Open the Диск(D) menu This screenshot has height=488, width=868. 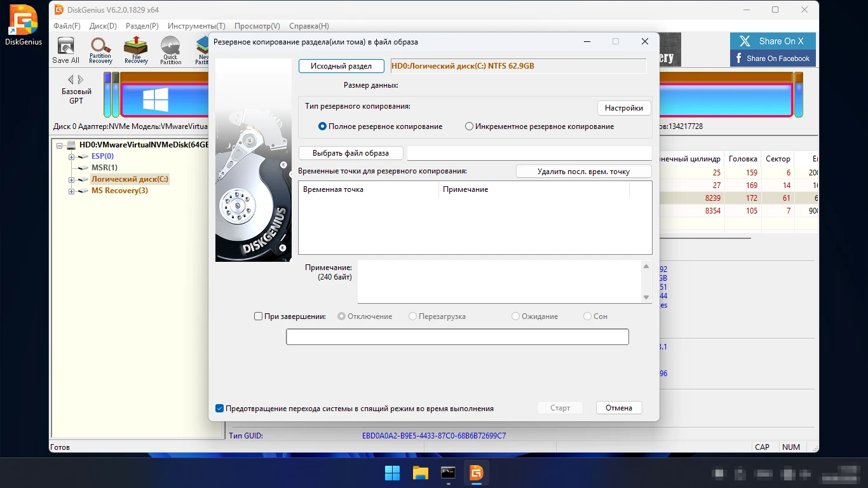pyautogui.click(x=103, y=26)
